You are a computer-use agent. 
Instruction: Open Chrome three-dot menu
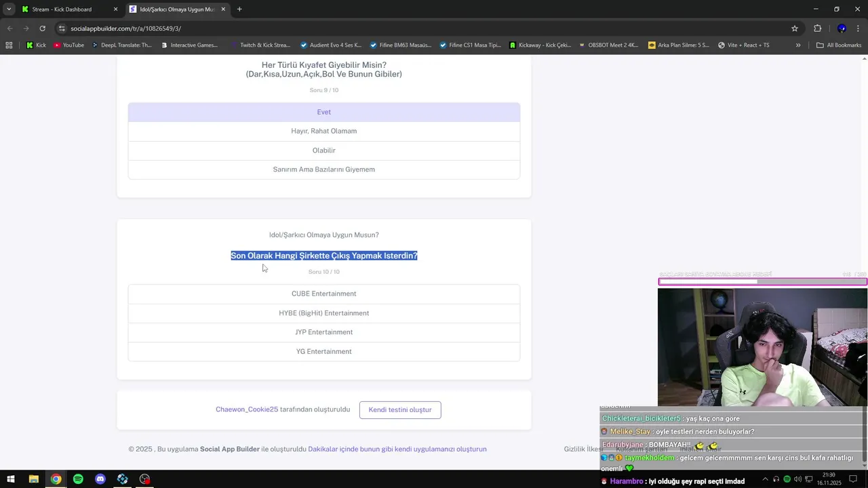[858, 28]
